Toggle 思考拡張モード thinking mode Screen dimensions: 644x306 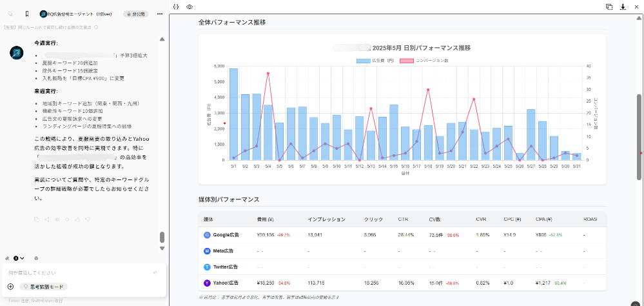[x=44, y=287]
